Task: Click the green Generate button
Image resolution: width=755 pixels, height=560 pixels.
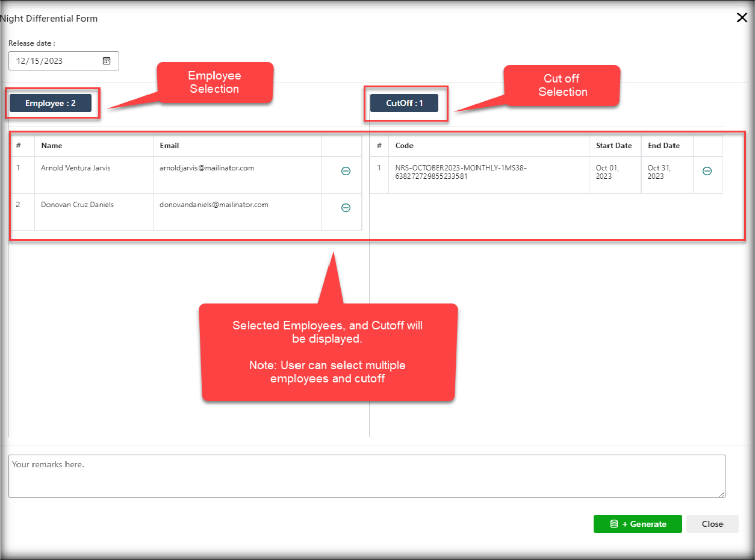Action: 637,524
